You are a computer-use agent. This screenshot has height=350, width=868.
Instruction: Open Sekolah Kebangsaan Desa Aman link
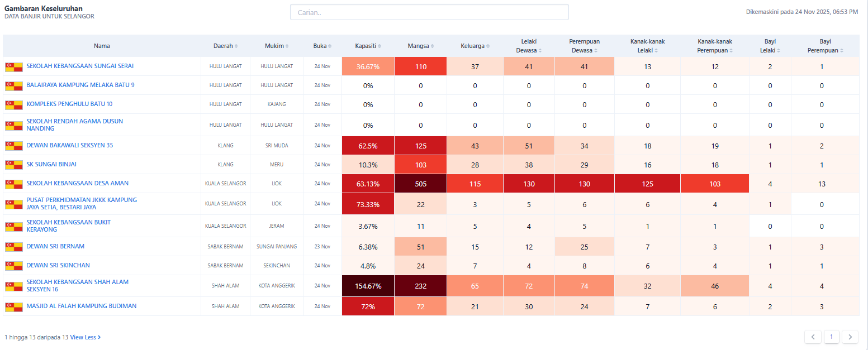pos(78,183)
